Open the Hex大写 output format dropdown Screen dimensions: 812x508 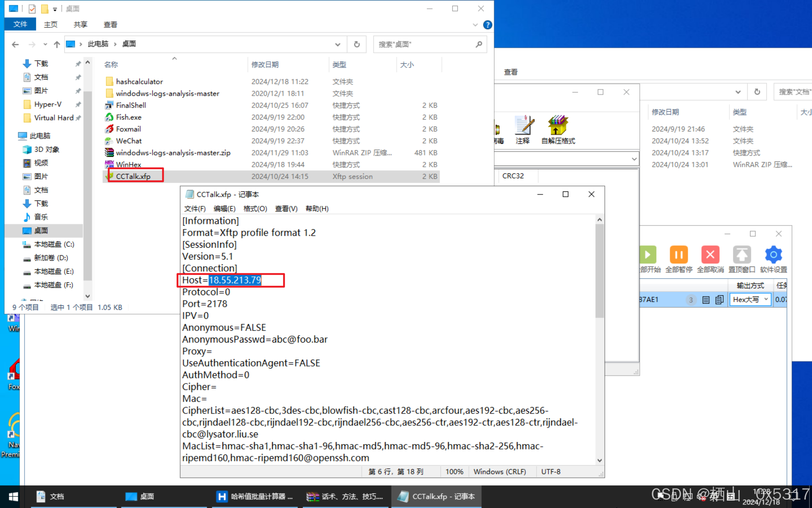750,300
